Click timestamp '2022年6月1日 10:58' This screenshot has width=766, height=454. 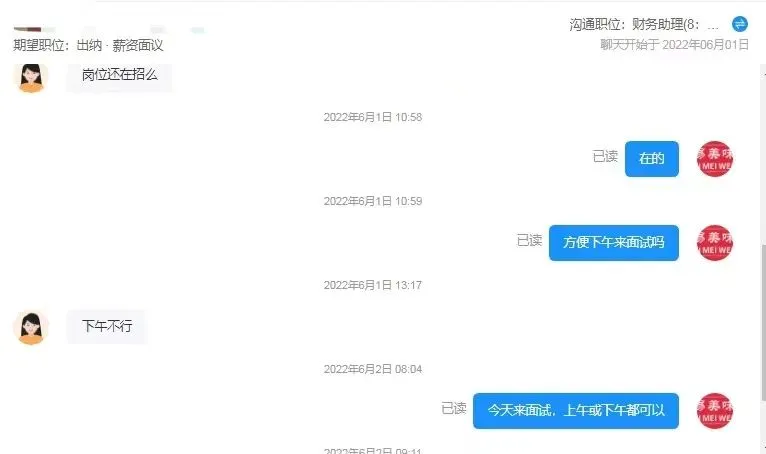pos(373,117)
